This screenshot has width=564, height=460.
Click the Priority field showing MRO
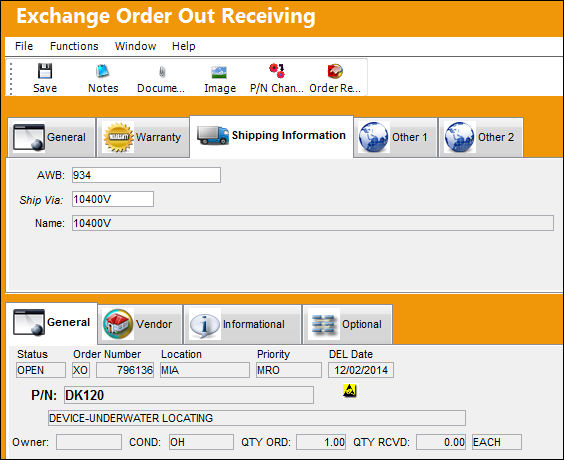[289, 370]
